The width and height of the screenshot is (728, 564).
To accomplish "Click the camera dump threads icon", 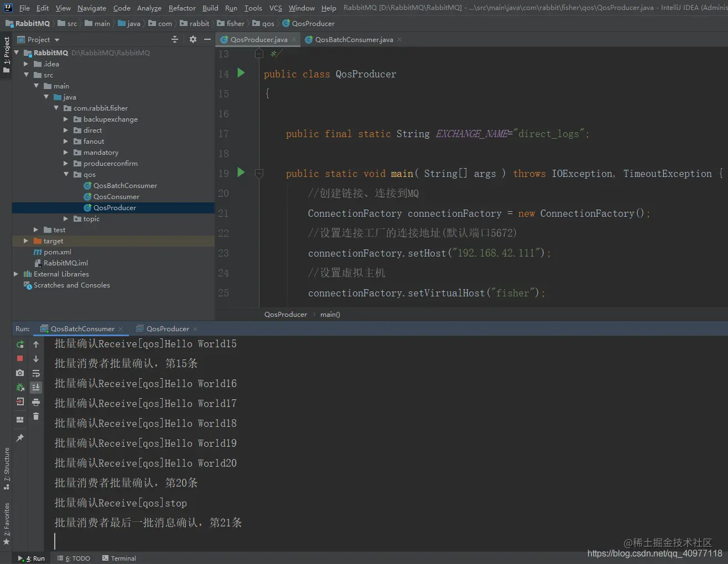I will click(x=20, y=373).
